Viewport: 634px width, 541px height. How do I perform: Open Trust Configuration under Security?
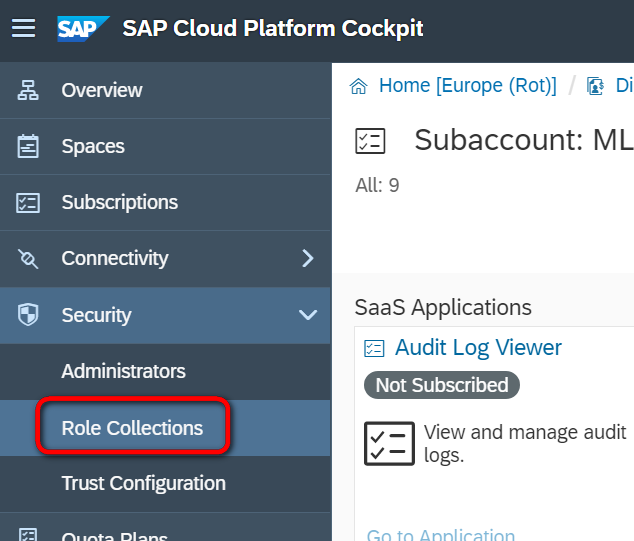[x=143, y=483]
